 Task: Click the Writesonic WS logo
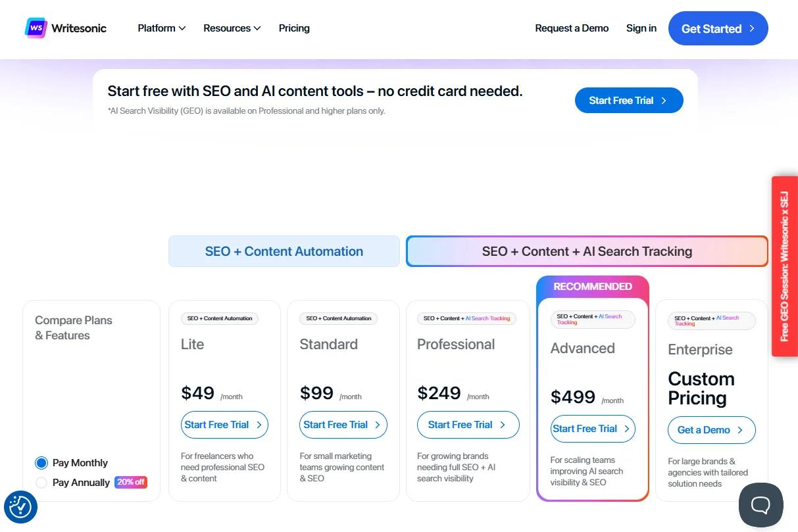tap(36, 28)
